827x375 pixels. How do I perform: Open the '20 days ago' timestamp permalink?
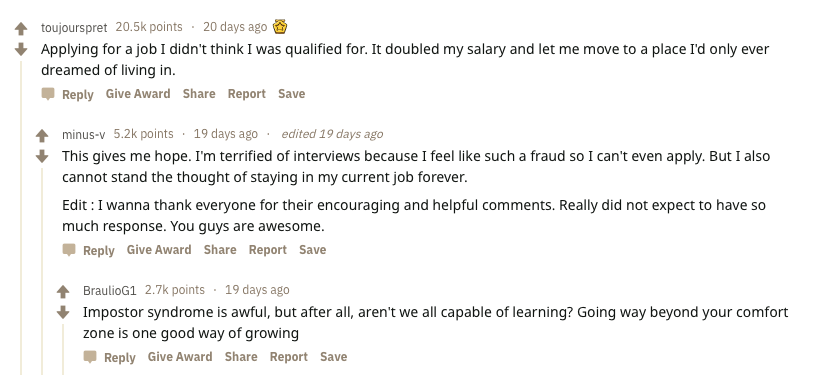tap(235, 26)
